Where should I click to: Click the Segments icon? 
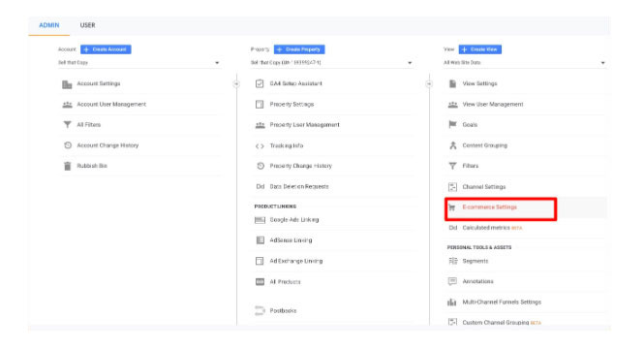[x=453, y=261]
